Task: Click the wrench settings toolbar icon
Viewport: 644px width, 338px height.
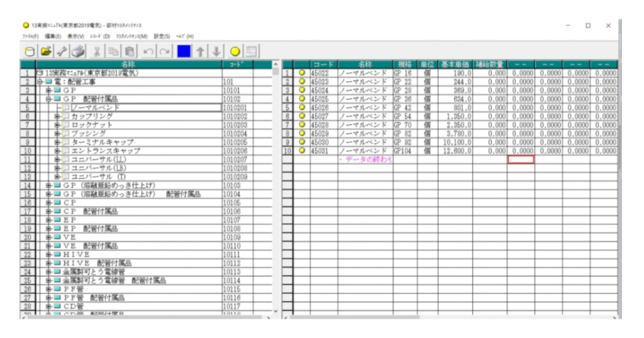Action: [62, 51]
